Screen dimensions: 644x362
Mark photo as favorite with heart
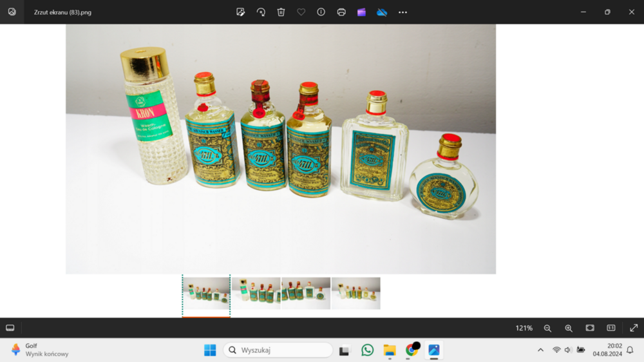[301, 12]
